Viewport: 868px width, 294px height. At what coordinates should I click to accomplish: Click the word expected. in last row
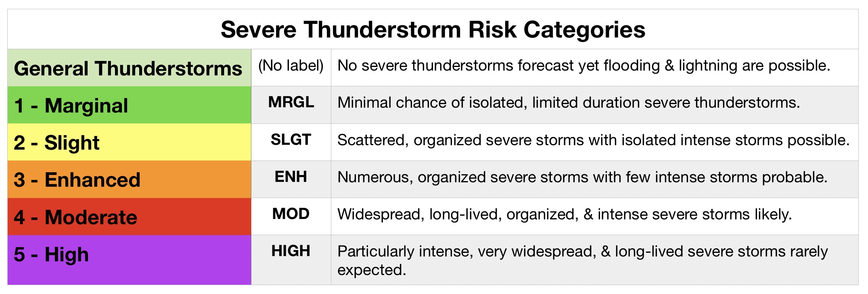point(371,270)
